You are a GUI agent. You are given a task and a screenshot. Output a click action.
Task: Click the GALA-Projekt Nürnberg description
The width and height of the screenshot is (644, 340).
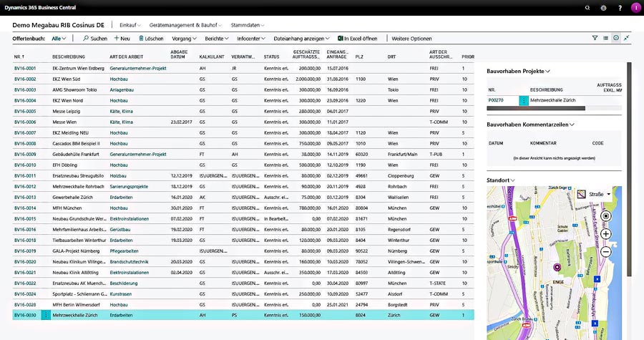(76, 251)
